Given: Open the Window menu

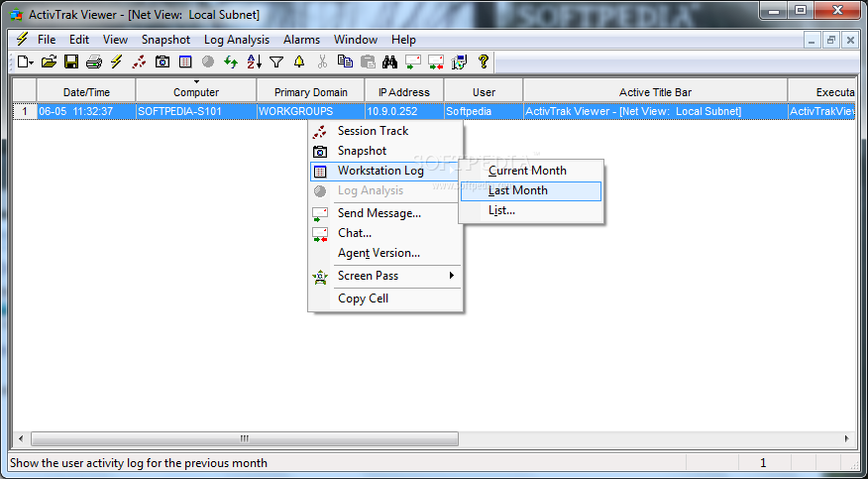Looking at the screenshot, I should point(356,40).
